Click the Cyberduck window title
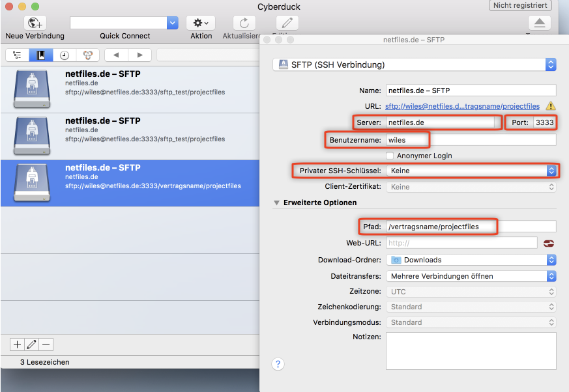This screenshot has height=392, width=569. (279, 7)
